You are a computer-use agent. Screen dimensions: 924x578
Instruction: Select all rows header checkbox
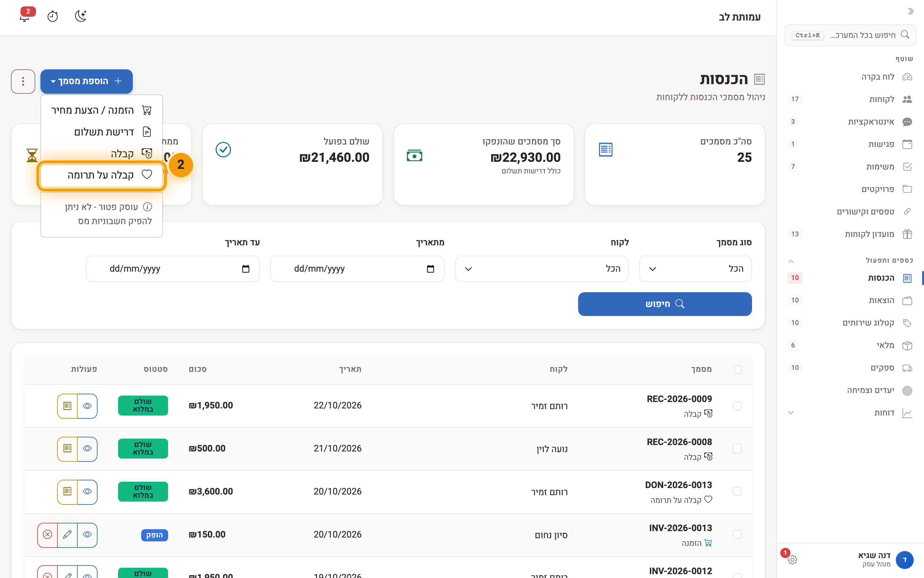click(x=738, y=369)
